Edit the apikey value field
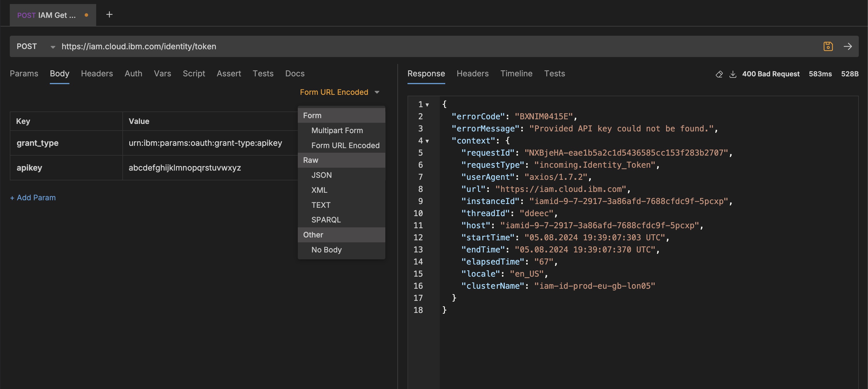Image resolution: width=868 pixels, height=389 pixels. tap(210, 168)
